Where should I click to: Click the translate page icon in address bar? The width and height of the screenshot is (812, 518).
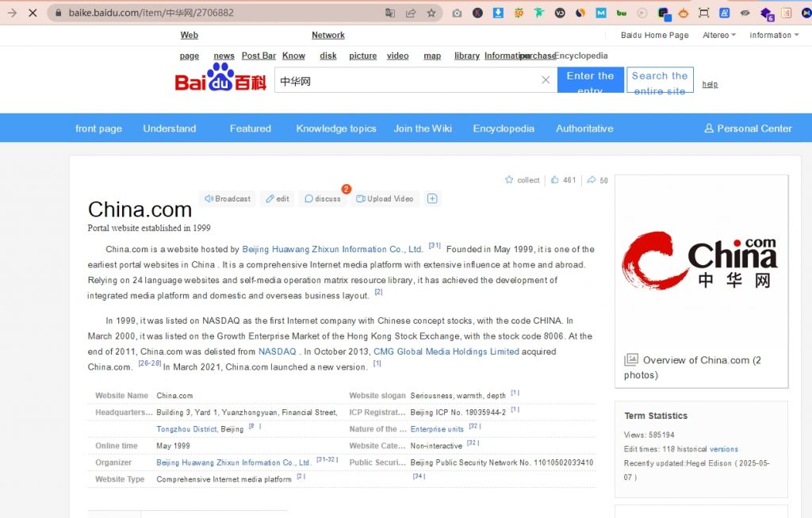[390, 13]
